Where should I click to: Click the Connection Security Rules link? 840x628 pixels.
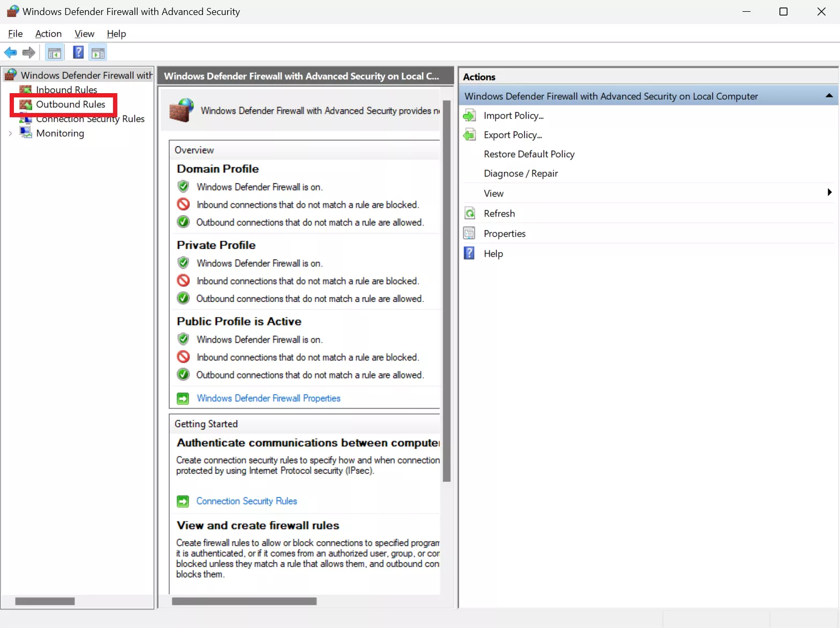pos(246,501)
